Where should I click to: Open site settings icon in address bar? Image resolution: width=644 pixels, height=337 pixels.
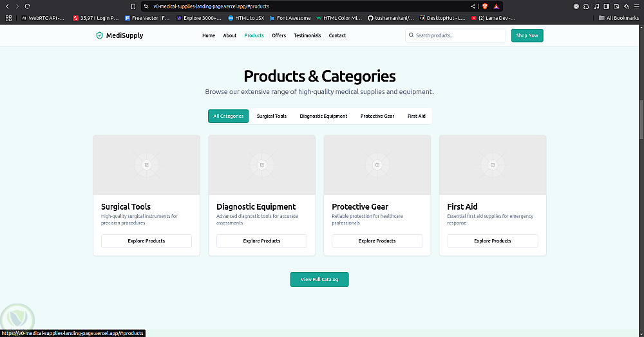pyautogui.click(x=146, y=6)
